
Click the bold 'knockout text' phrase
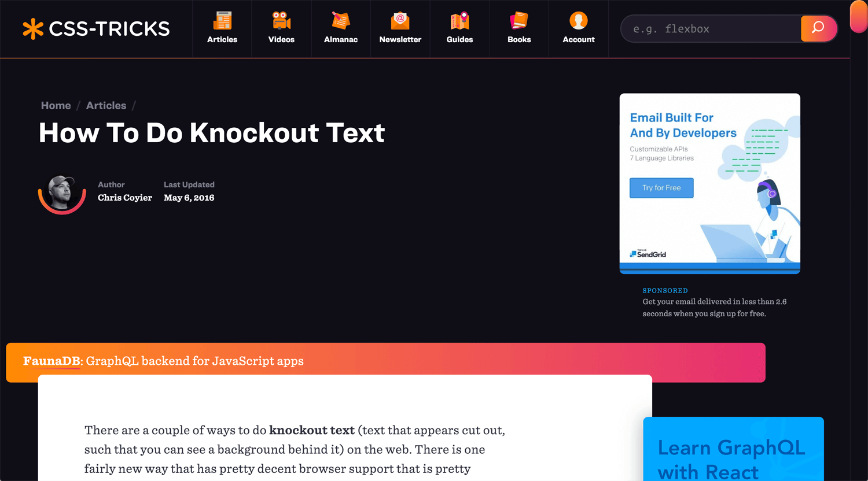tap(312, 430)
